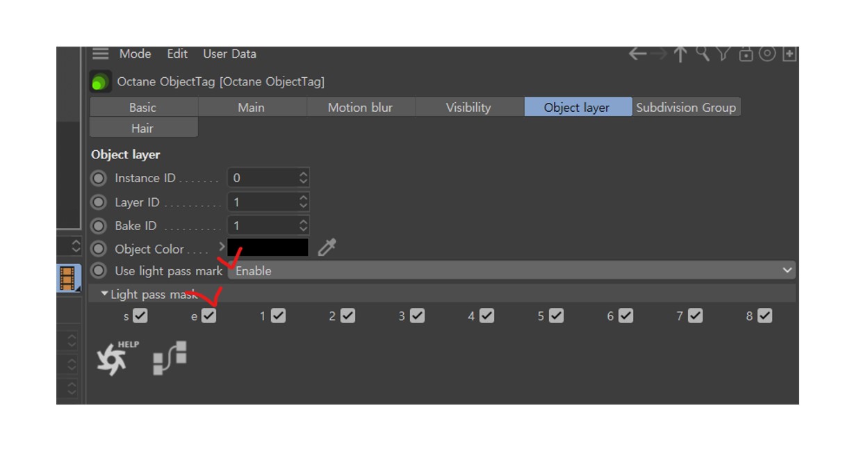Toggle light pass checkbox 8

coord(764,316)
